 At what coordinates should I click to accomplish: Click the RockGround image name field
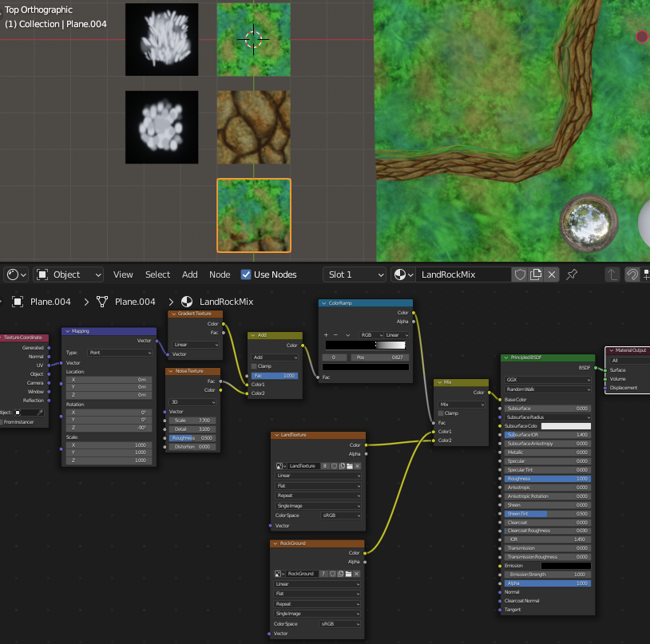[x=303, y=574]
